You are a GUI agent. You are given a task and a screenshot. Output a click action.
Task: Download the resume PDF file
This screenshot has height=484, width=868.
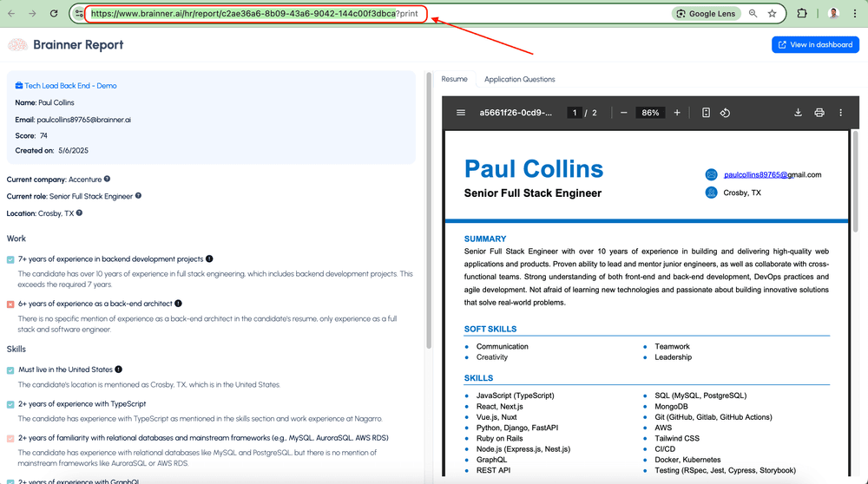[798, 113]
